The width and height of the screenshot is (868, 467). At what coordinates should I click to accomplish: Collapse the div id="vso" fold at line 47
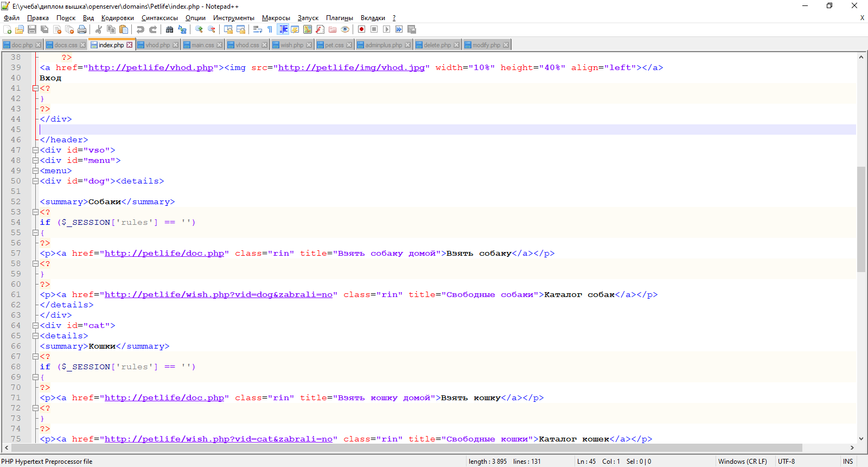(35, 150)
